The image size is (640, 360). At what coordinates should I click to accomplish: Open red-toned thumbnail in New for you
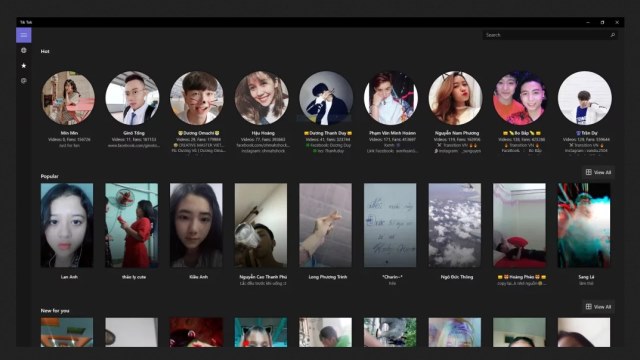point(196,332)
